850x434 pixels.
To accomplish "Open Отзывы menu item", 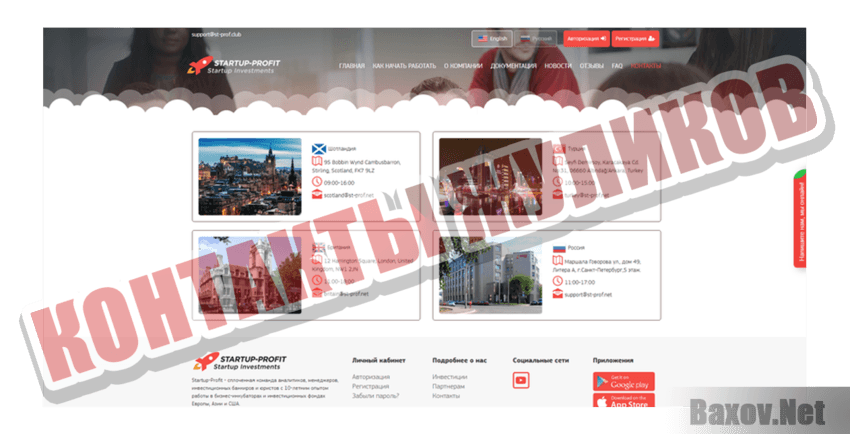I will (592, 66).
